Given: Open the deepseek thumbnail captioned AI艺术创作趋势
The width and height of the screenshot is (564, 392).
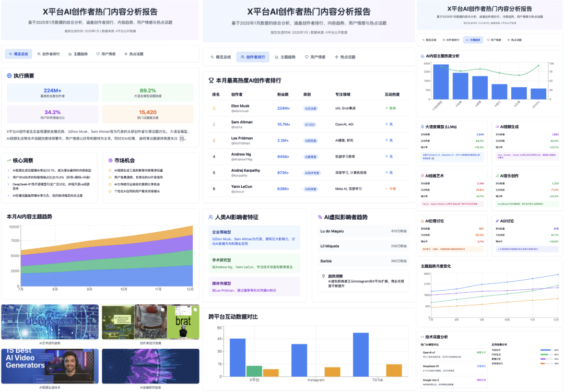Looking at the screenshot, I should point(50,322).
